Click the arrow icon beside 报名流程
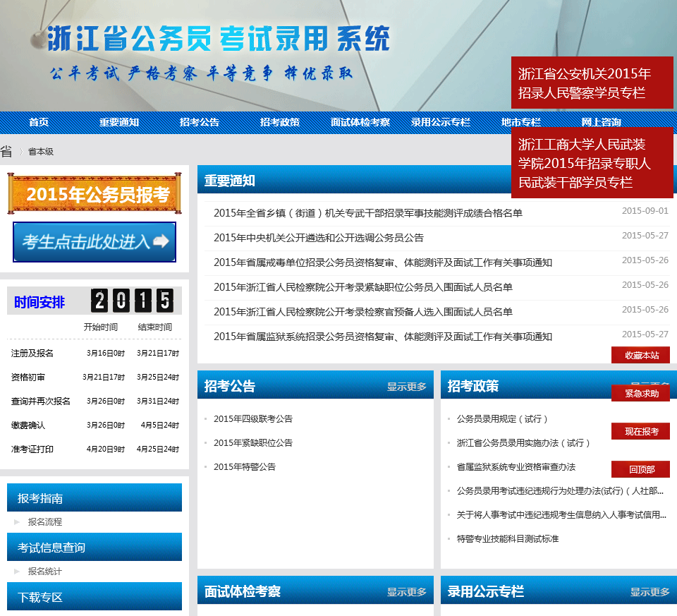 point(17,522)
